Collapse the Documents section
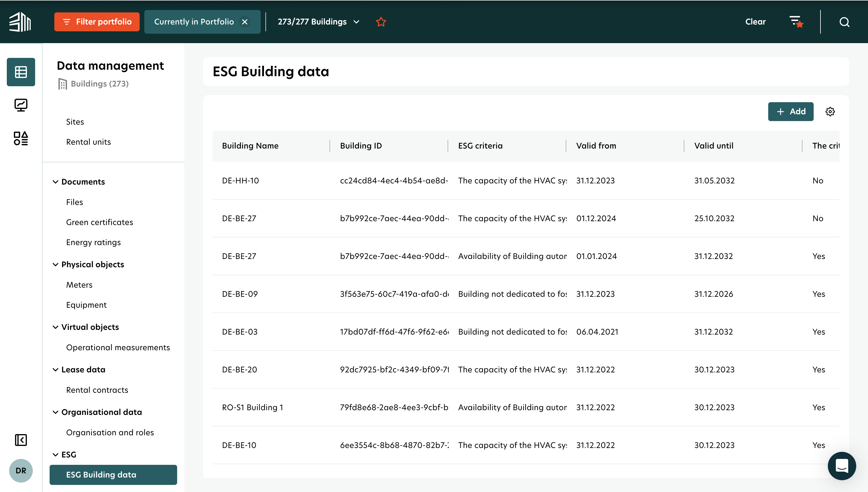Screen dimensions: 868x492 coord(56,182)
